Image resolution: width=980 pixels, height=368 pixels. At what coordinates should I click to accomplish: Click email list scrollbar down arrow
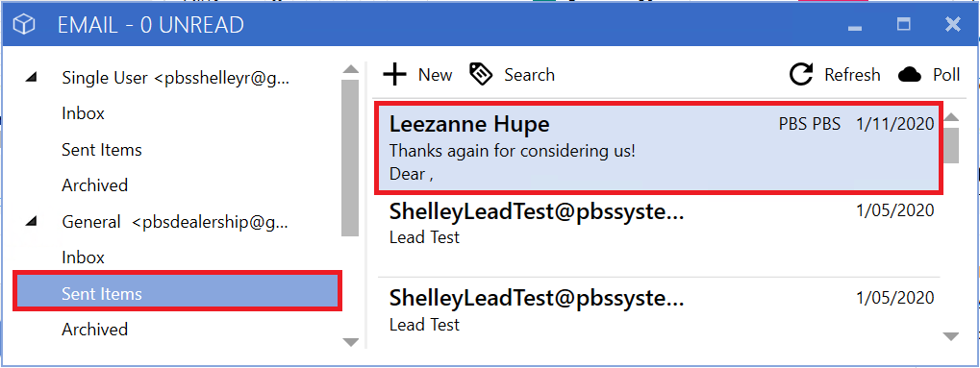click(950, 336)
